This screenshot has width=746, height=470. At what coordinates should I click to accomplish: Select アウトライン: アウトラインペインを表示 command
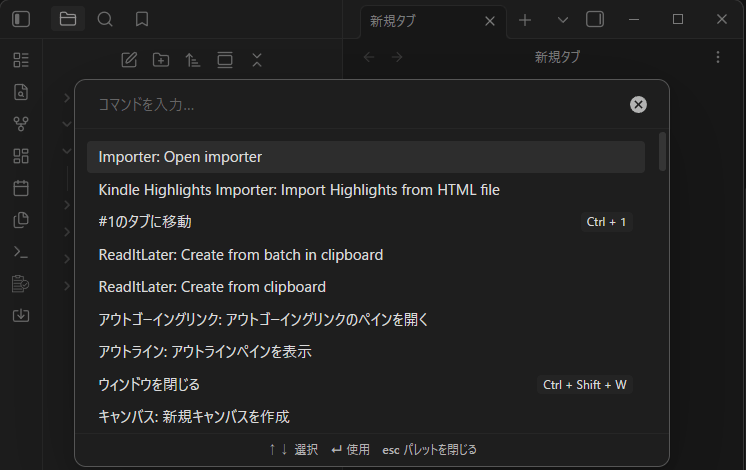(366, 352)
